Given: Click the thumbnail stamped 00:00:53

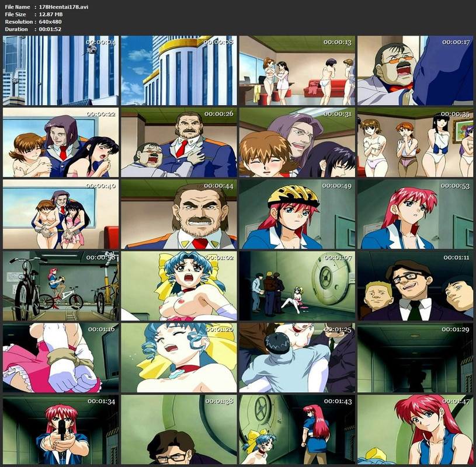Looking at the screenshot, I should point(415,214).
